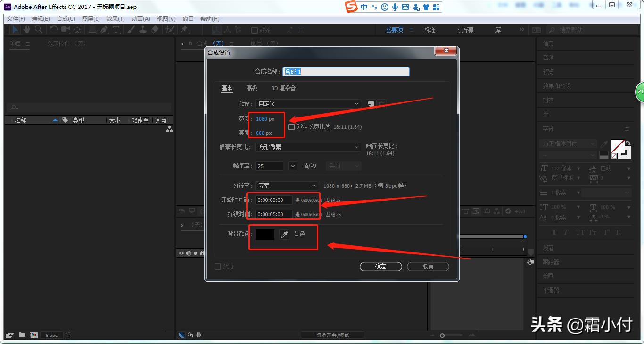Select the Rectangle shape tool
Viewport: 644px width, 344px height.
92,29
